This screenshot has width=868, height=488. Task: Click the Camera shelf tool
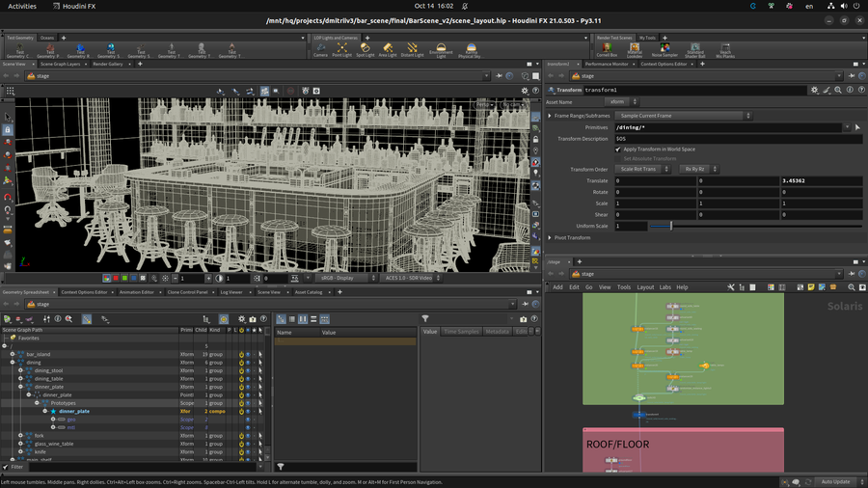click(320, 49)
